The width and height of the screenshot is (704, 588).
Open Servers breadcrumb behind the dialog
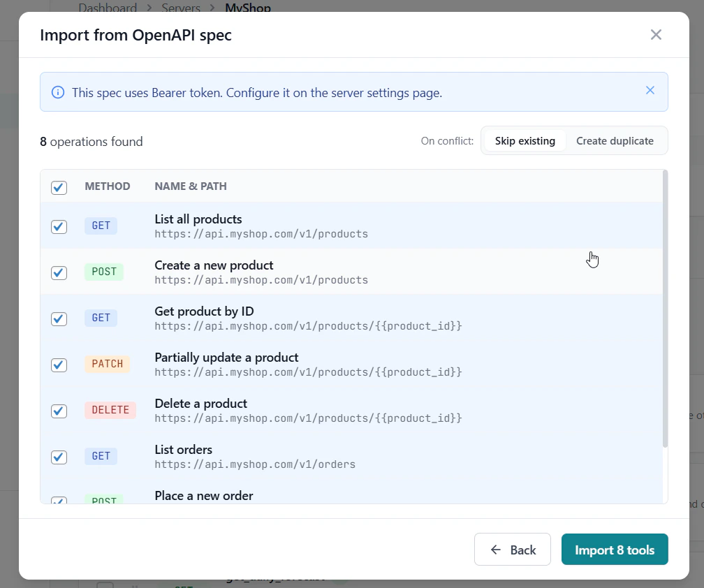181,8
